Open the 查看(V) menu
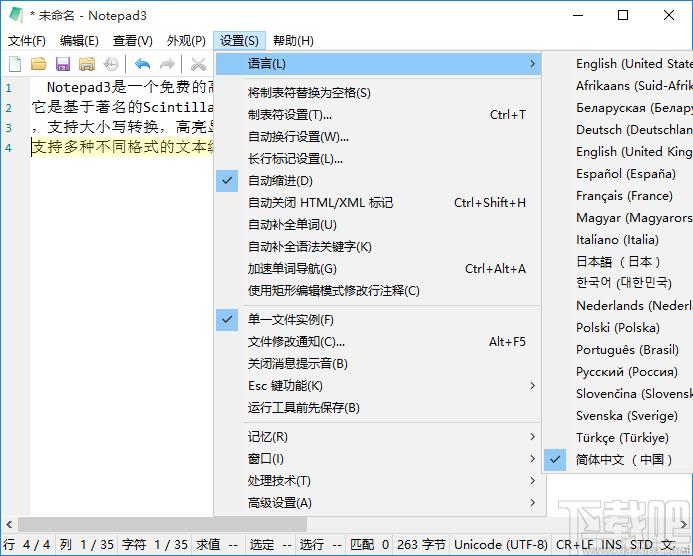 [x=132, y=41]
